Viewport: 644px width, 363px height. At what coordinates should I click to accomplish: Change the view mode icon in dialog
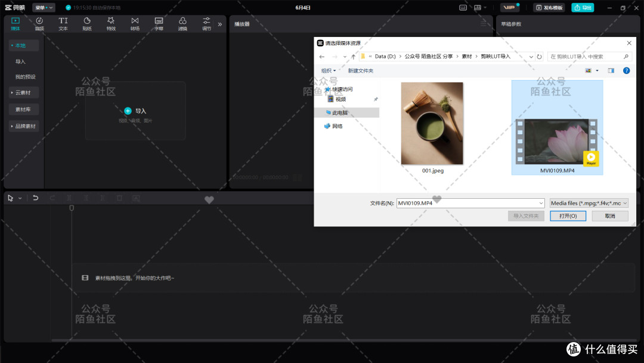click(588, 70)
